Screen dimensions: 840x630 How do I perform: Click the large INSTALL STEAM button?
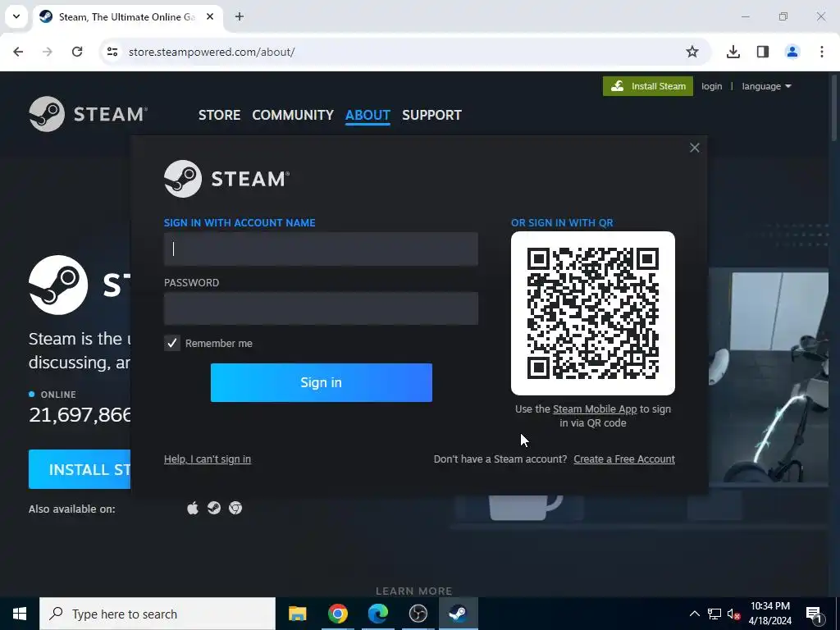[80, 469]
